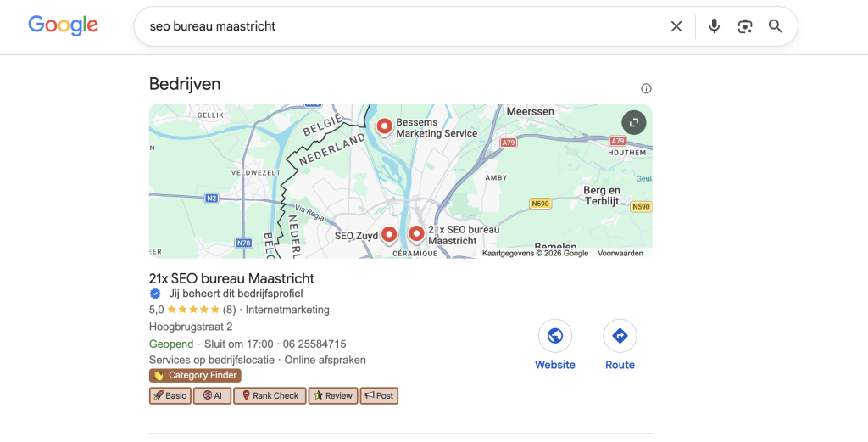The image size is (868, 442).
Task: Click the Berg en Terblijt map label
Action: (602, 195)
